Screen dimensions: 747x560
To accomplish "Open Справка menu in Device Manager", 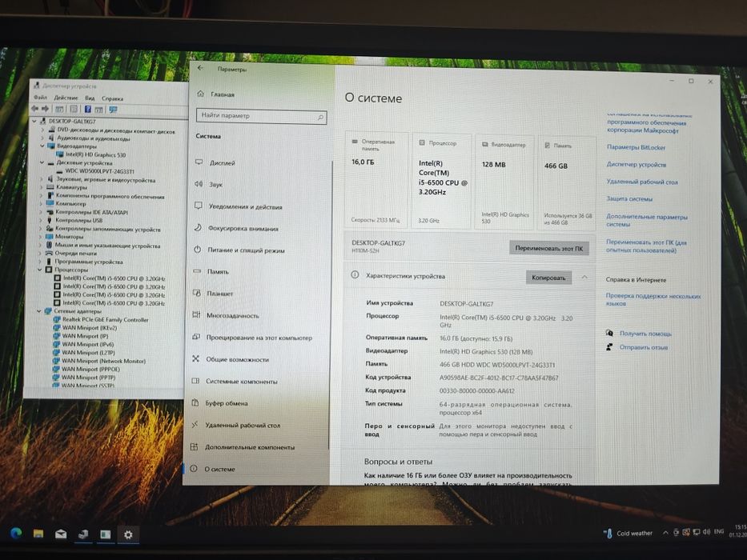I will pyautogui.click(x=112, y=98).
